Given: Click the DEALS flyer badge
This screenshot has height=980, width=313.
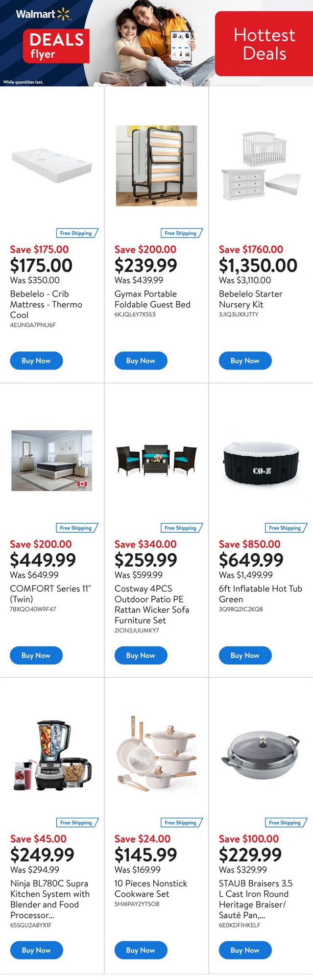Looking at the screenshot, I should pyautogui.click(x=56, y=46).
